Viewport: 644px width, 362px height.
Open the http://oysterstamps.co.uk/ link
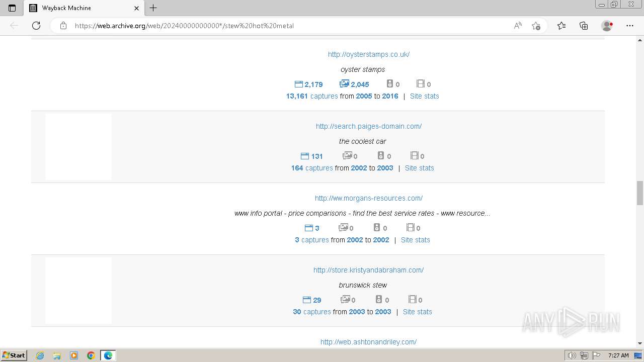point(369,54)
